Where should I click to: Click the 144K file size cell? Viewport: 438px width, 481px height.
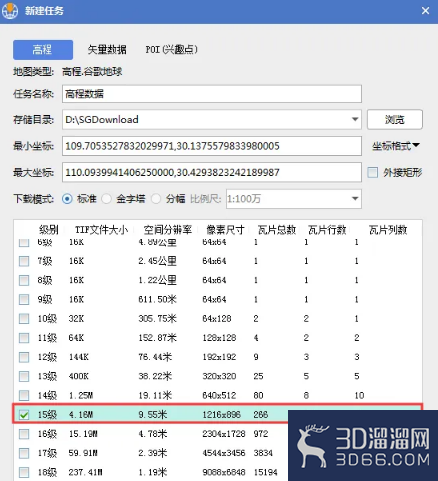(x=79, y=357)
